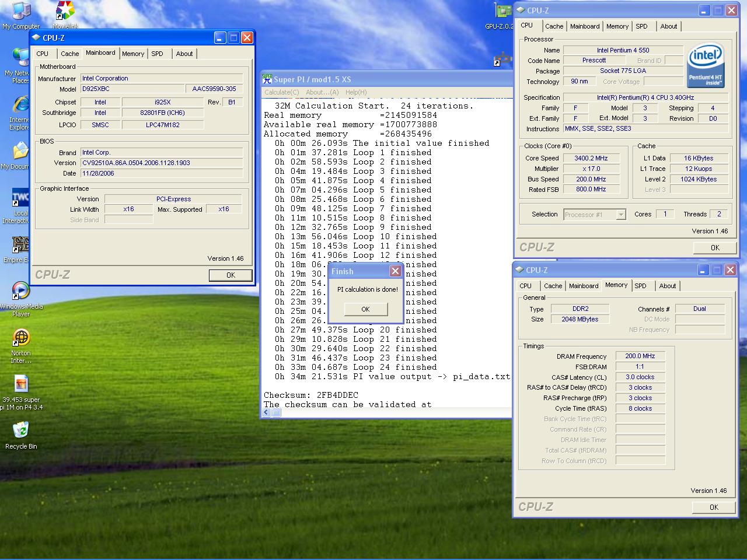Open CPU tab in bottom-right CPU-Z window
Image resolution: width=747 pixels, height=560 pixels.
[x=526, y=286]
